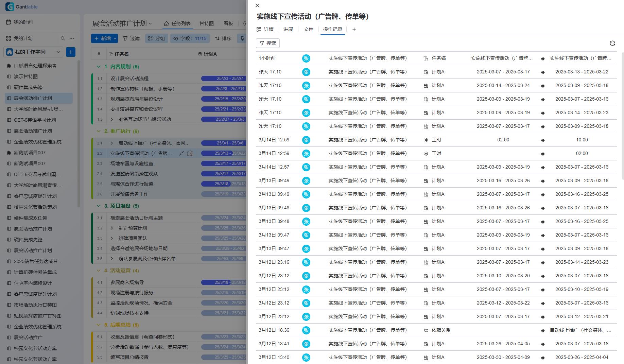Open the more options ellipsis beside 我的计划

pyautogui.click(x=72, y=38)
